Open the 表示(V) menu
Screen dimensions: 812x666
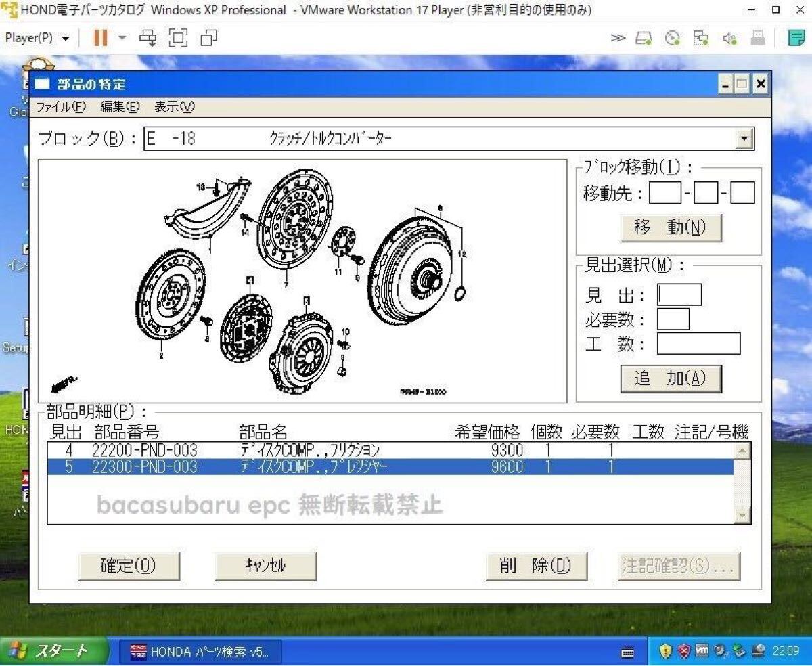(x=174, y=107)
